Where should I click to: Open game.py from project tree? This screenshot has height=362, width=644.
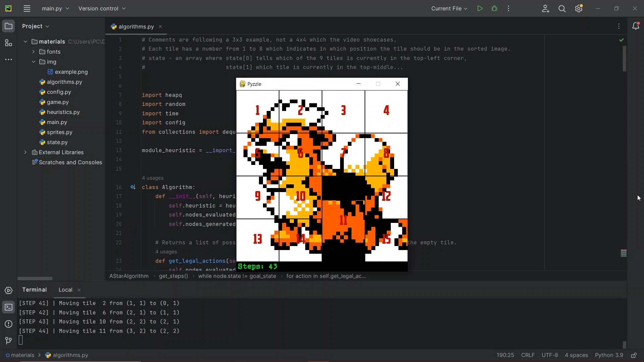[x=54, y=102]
